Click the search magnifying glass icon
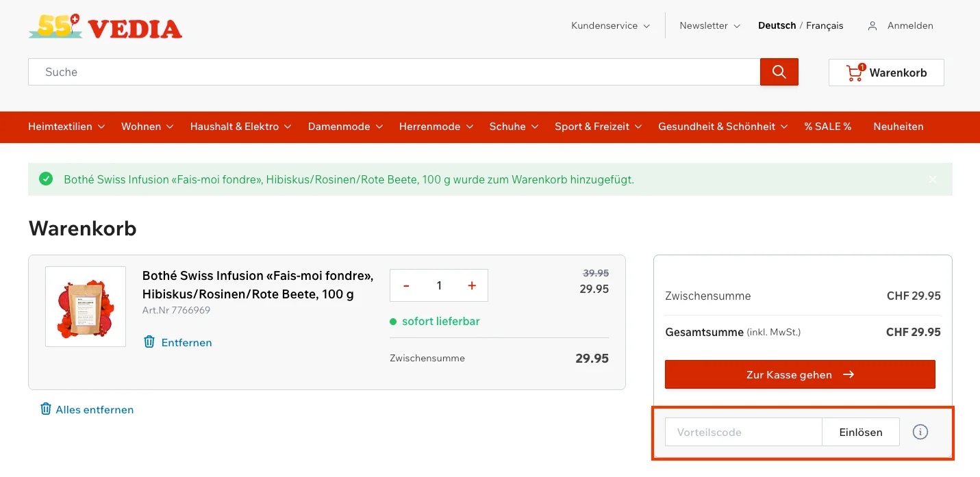Image resolution: width=980 pixels, height=477 pixels. click(x=779, y=71)
